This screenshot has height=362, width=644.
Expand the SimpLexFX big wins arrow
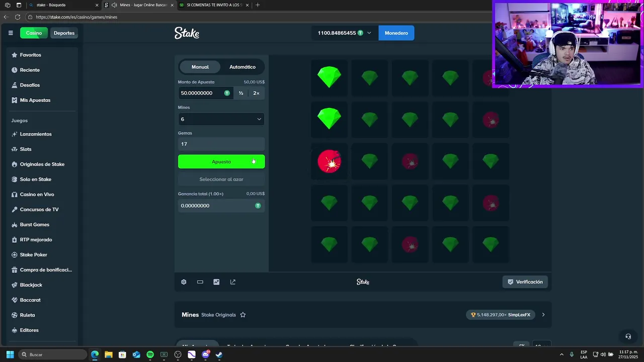coord(543,315)
